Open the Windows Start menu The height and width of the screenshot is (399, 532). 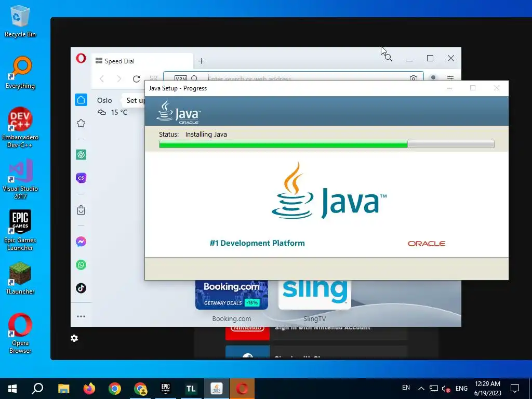click(x=12, y=389)
